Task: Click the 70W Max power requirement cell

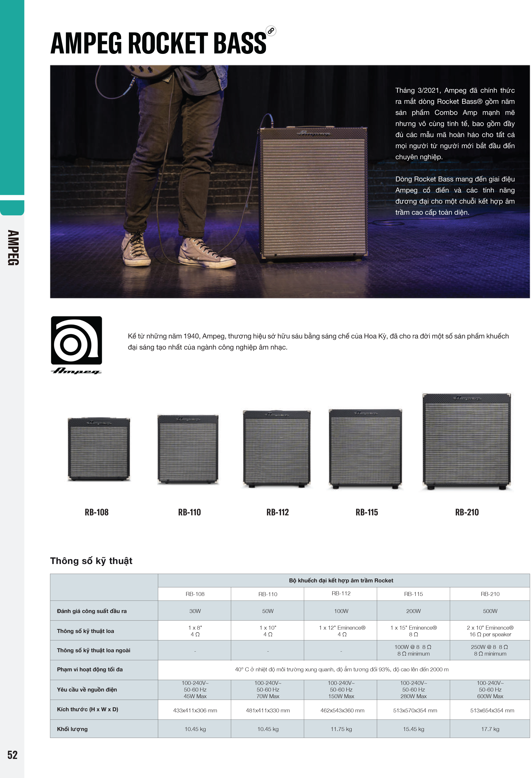Action: click(x=268, y=690)
